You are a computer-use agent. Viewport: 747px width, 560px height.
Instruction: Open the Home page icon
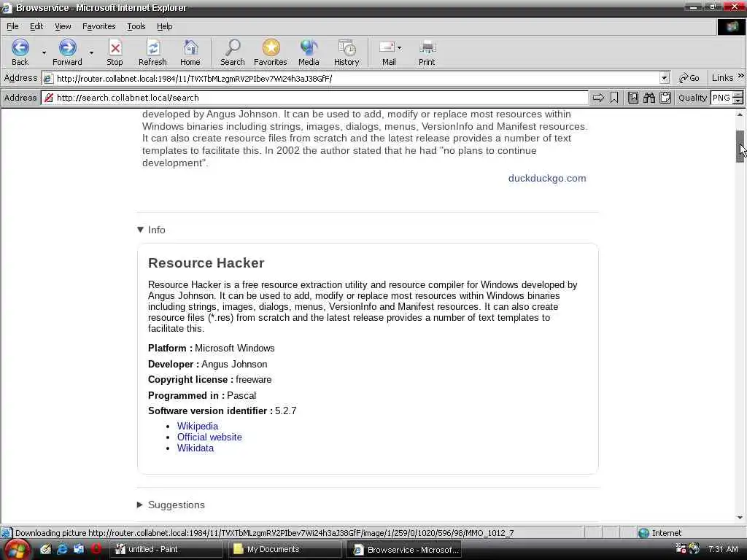pos(190,47)
